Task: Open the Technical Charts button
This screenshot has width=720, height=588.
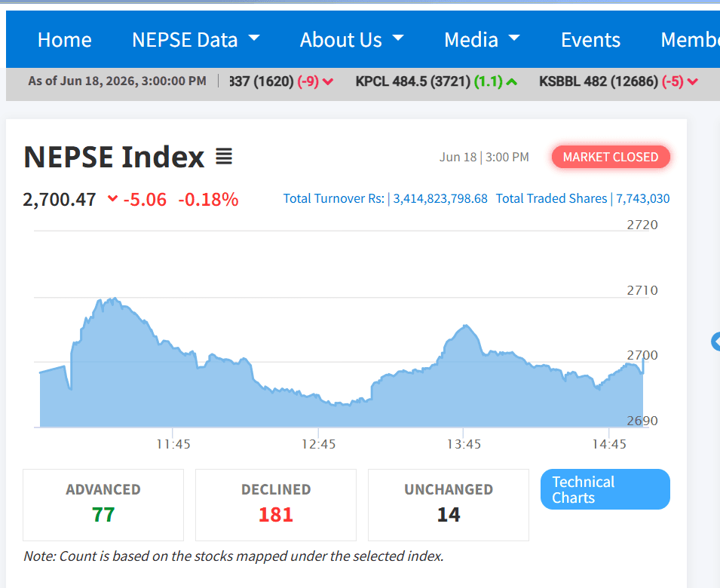Action: click(x=605, y=489)
